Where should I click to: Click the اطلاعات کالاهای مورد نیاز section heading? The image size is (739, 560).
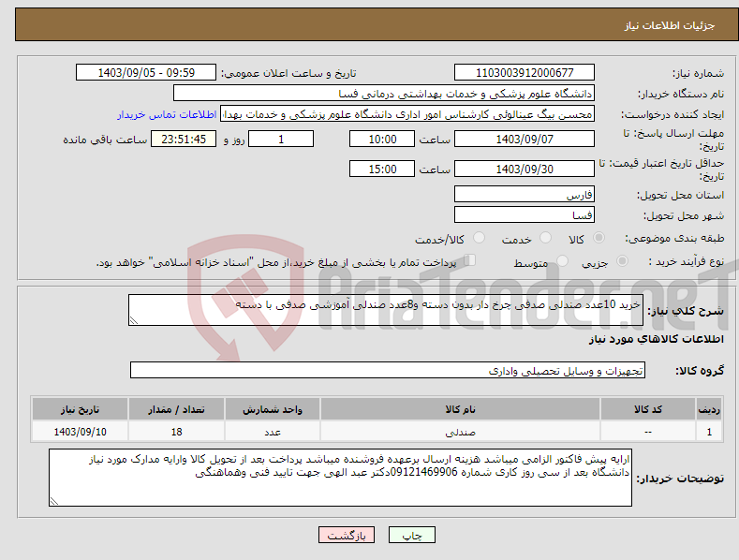(656, 339)
